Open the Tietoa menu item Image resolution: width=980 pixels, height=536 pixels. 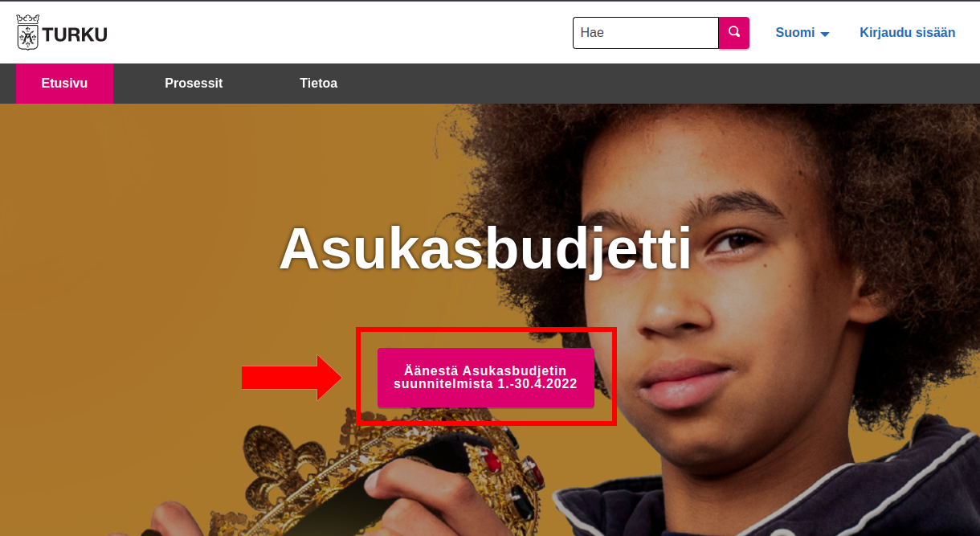click(318, 84)
